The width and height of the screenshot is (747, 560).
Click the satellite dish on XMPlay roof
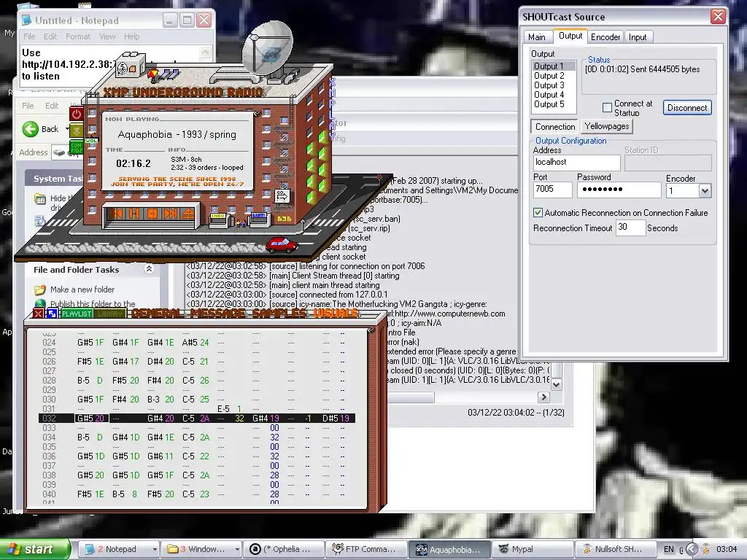(267, 47)
